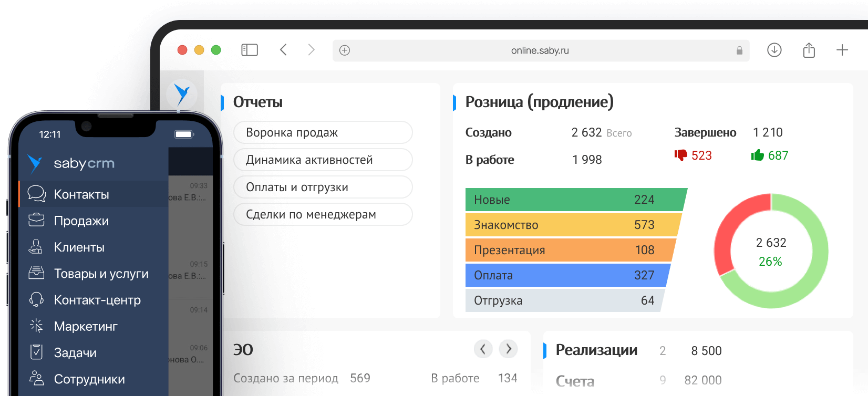Open a new tab with plus icon
This screenshot has height=396, width=868.
pos(842,50)
